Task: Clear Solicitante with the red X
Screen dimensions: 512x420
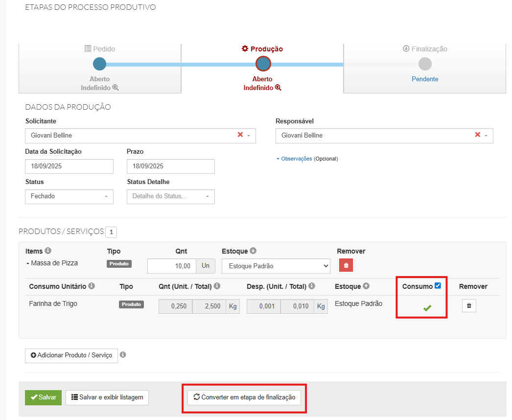Action: [x=240, y=135]
